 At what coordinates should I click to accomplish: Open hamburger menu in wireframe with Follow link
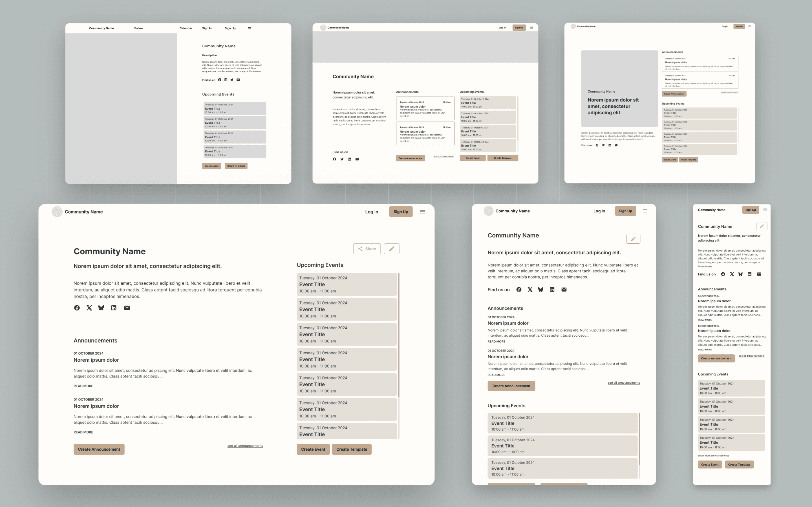249,28
